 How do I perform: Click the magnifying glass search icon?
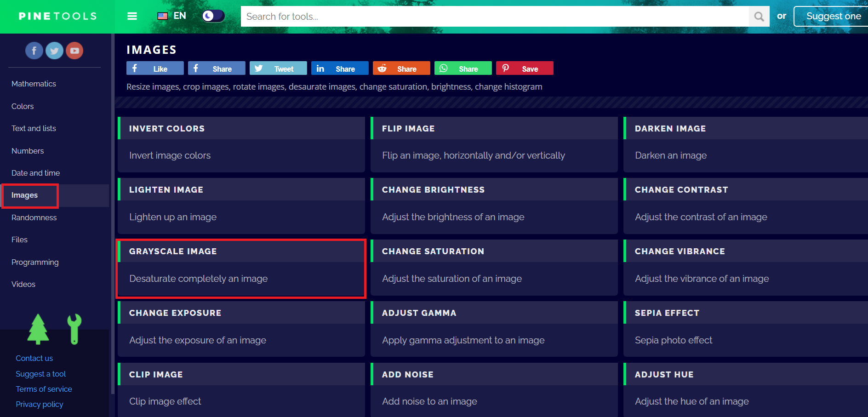tap(759, 17)
